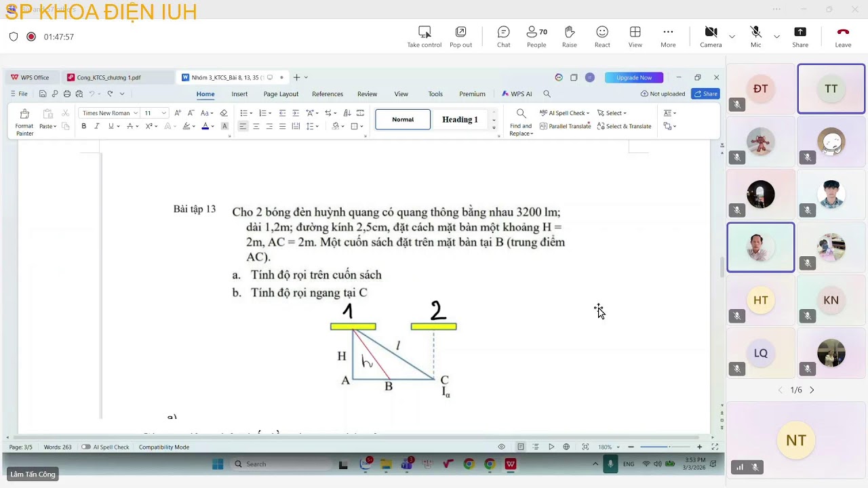Switch to the Page Layout ribbon tab
This screenshot has width=868, height=488.
(281, 94)
